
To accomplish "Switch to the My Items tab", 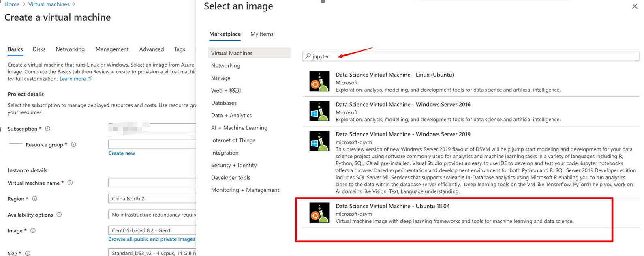I will (262, 34).
